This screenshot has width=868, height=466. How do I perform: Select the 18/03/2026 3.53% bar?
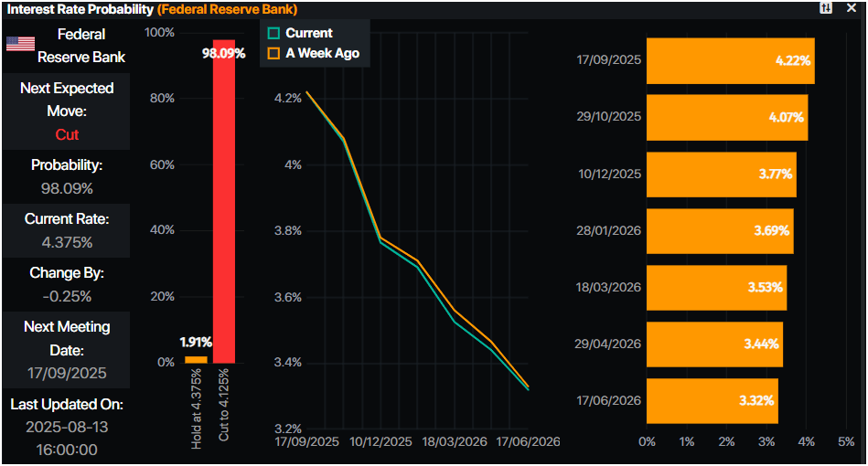click(716, 288)
